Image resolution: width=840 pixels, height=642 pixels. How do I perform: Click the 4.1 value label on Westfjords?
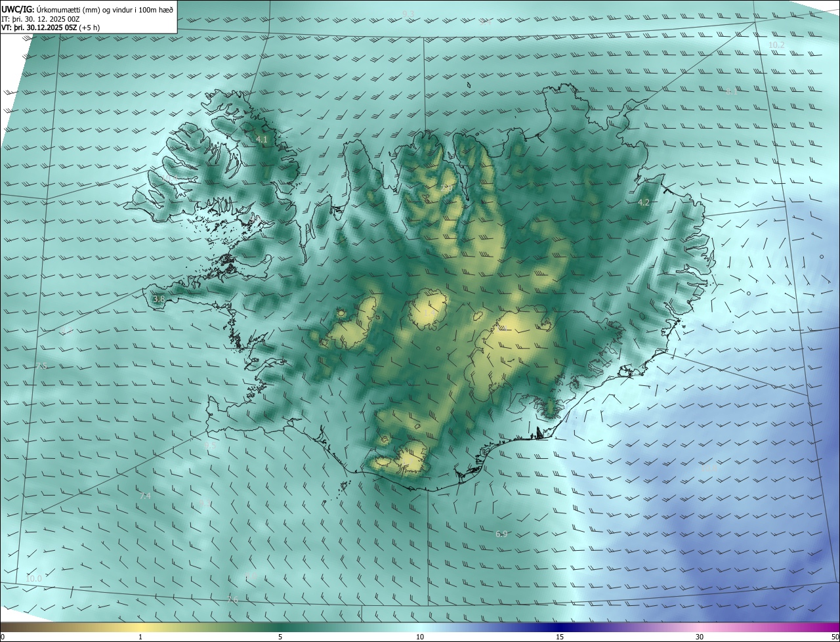pos(262,140)
